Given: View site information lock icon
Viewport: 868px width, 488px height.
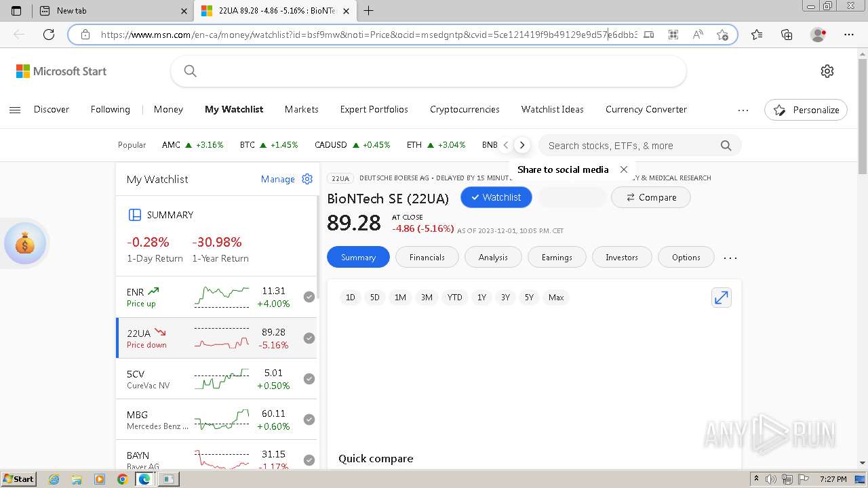Looking at the screenshot, I should [85, 35].
